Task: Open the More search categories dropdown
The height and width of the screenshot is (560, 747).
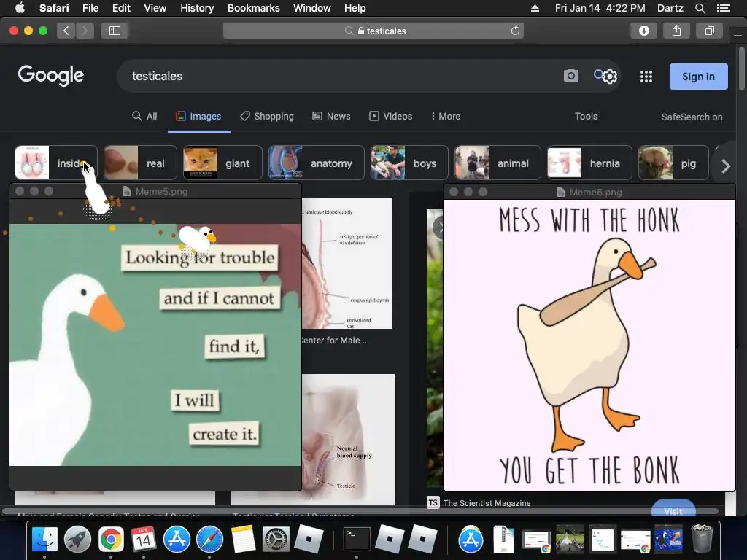Action: coord(446,116)
